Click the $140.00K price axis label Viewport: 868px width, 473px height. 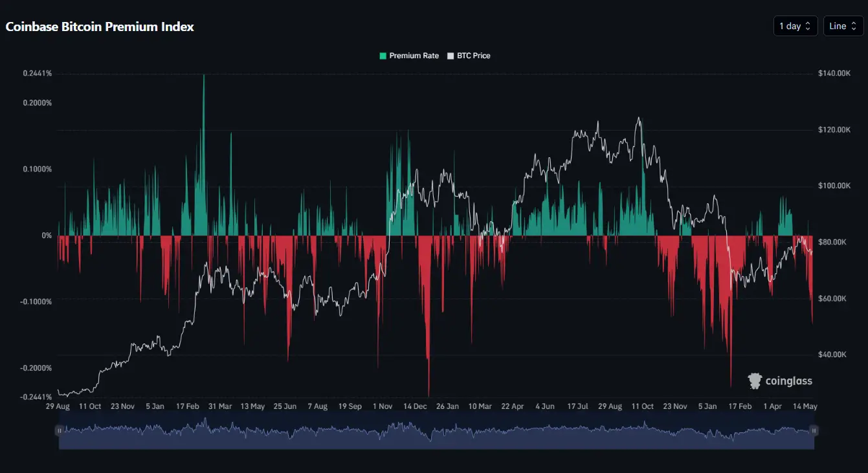[834, 74]
